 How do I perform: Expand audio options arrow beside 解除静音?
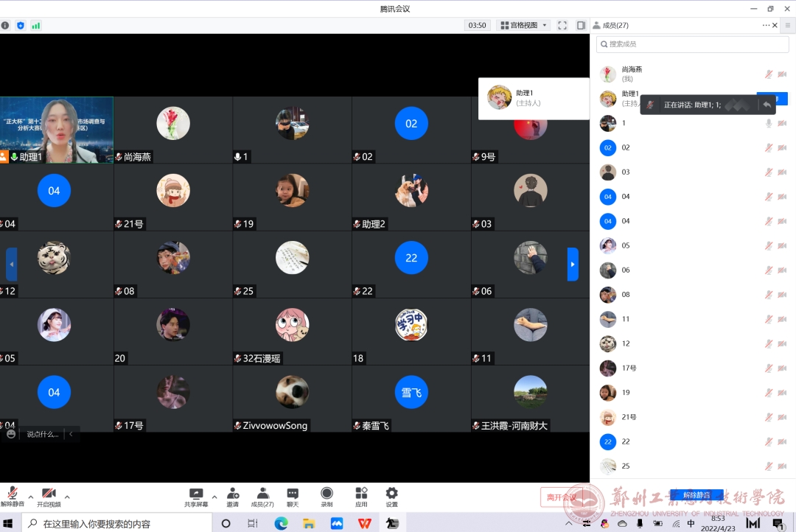coord(30,496)
